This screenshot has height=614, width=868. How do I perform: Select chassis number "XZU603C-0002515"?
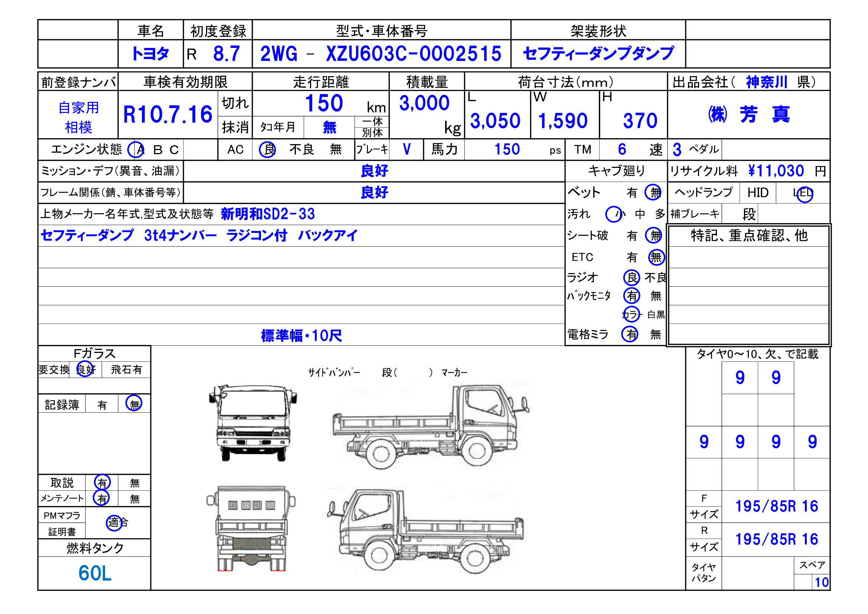point(414,54)
